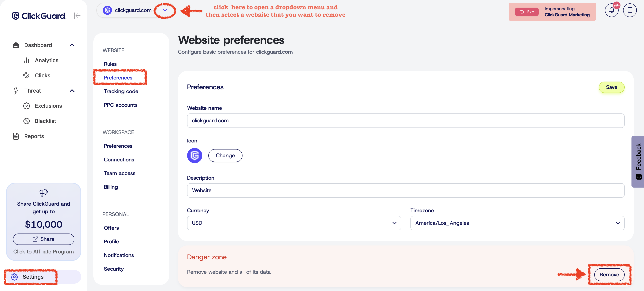Expand the Currency dropdown showing USD
This screenshot has height=291, width=644.
(x=394, y=223)
